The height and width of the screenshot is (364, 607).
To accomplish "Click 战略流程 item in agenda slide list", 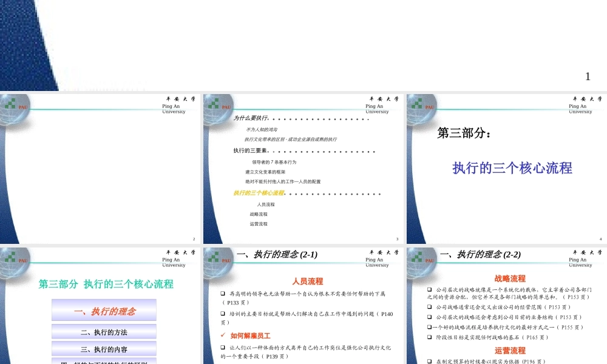I will click(x=259, y=214).
